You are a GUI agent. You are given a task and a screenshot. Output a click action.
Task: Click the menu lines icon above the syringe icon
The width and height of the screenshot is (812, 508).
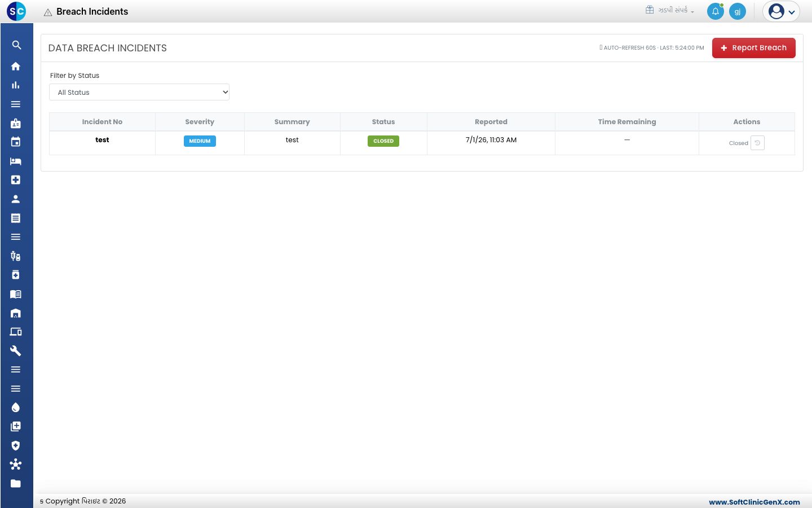[x=16, y=237]
